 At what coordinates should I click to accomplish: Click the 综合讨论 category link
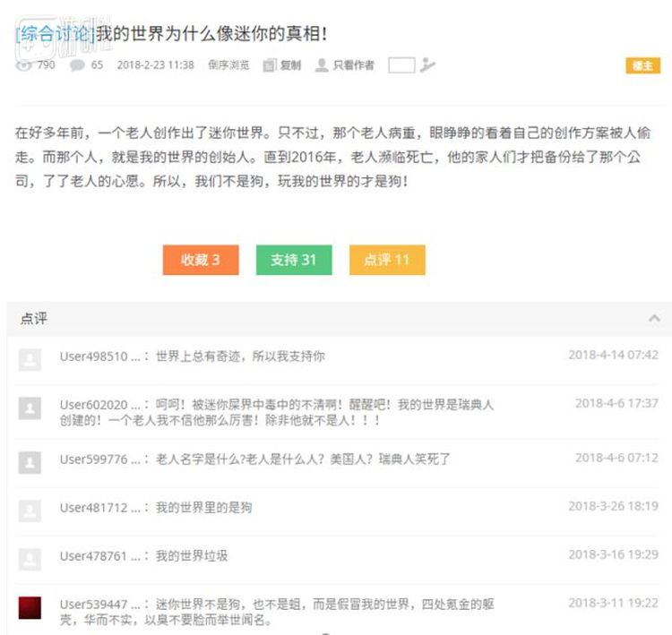pyautogui.click(x=55, y=34)
